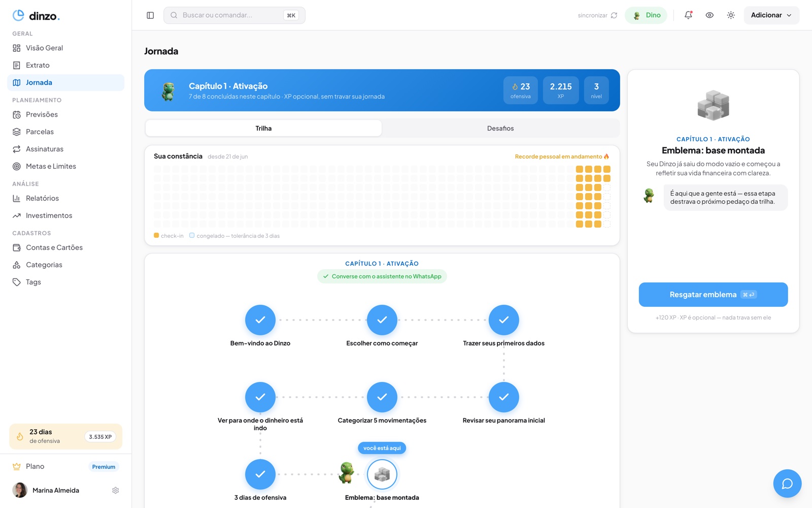Click the Metas e Limites target icon
812x508 pixels.
(17, 166)
